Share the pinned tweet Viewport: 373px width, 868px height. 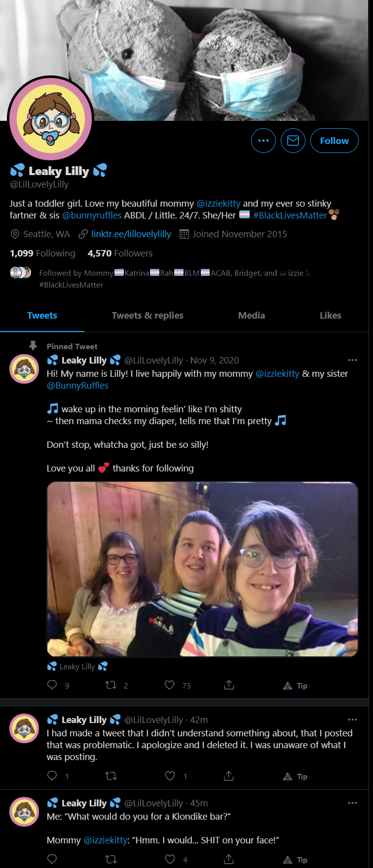(229, 685)
